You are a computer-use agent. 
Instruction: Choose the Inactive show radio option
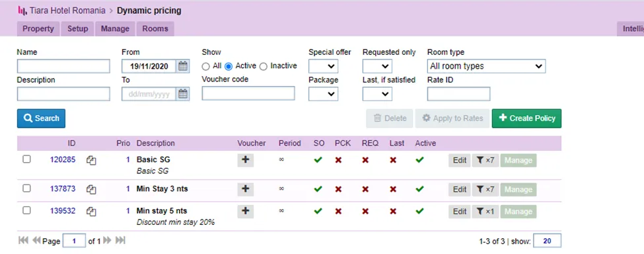(x=264, y=67)
